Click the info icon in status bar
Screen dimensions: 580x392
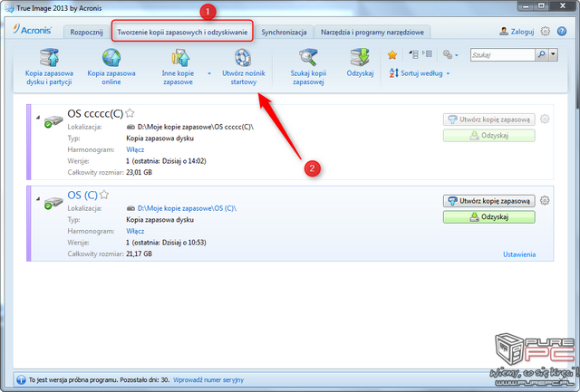[x=21, y=380]
